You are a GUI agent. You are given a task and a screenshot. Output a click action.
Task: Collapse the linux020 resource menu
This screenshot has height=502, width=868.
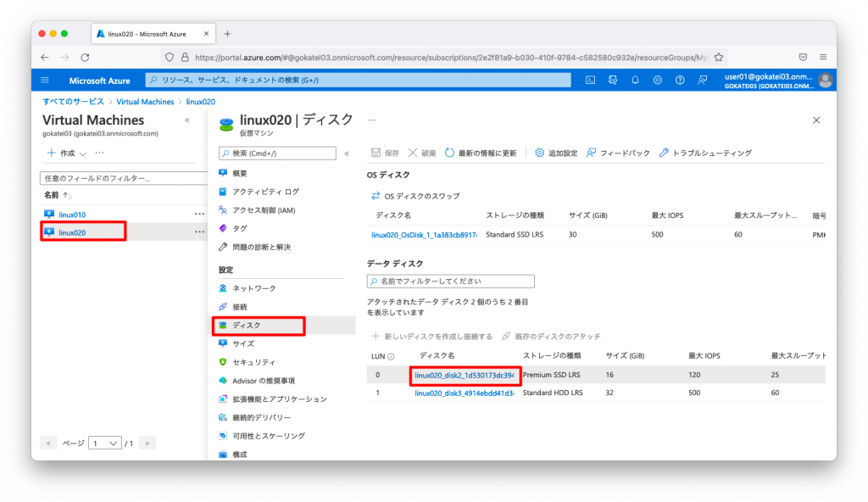(347, 153)
